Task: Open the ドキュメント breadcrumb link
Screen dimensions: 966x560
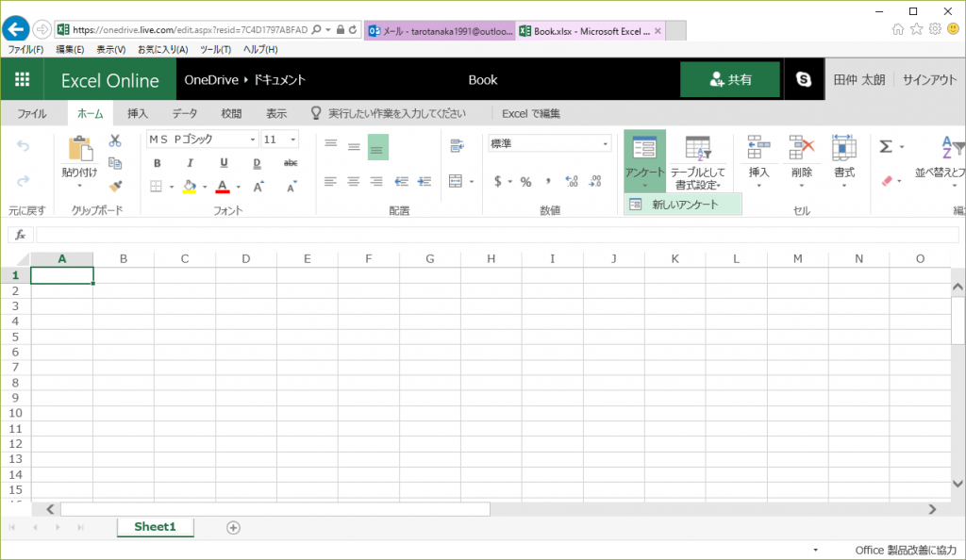Action: (x=279, y=79)
